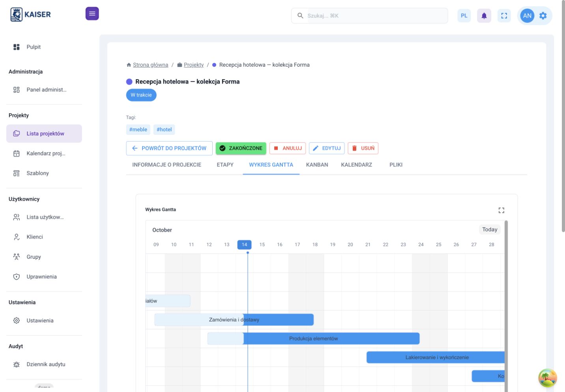The height and width of the screenshot is (392, 565).
Task: Click the AN user avatar
Action: pyautogui.click(x=527, y=16)
